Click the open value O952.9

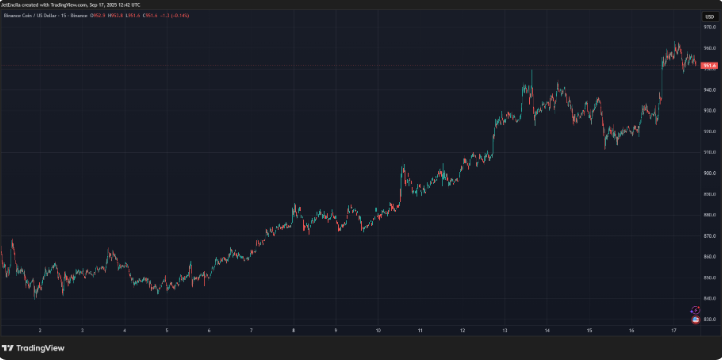tap(98, 16)
